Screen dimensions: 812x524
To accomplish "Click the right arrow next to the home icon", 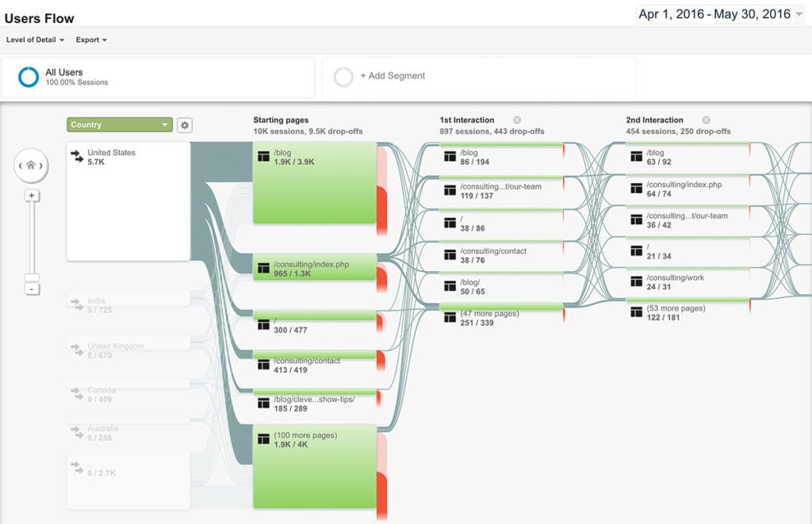I will click(x=41, y=166).
